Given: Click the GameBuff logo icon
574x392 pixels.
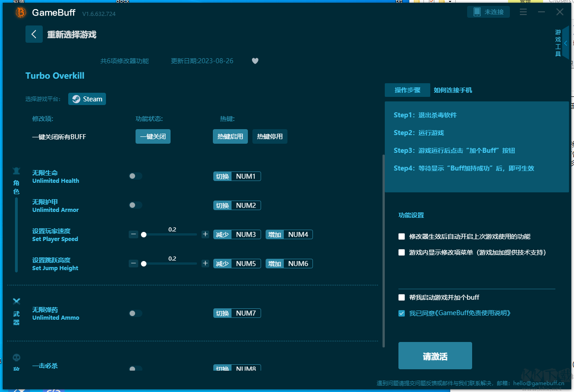Looking at the screenshot, I should click(21, 13).
